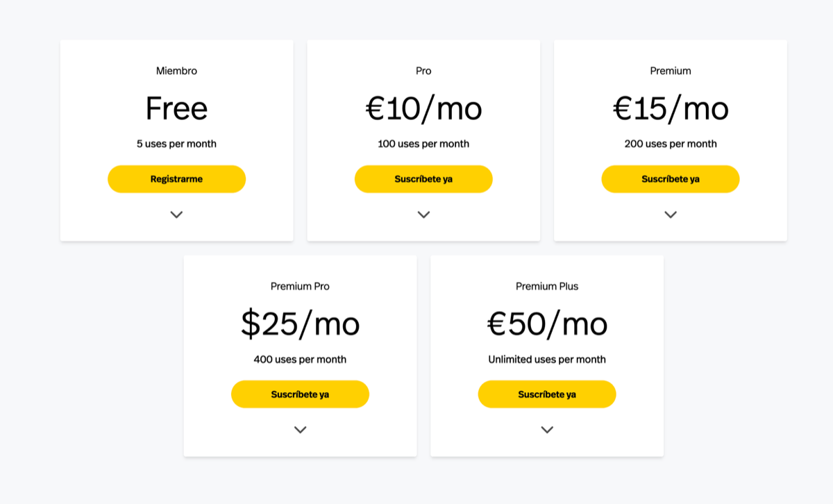Click the €50/mo price text

click(x=547, y=324)
